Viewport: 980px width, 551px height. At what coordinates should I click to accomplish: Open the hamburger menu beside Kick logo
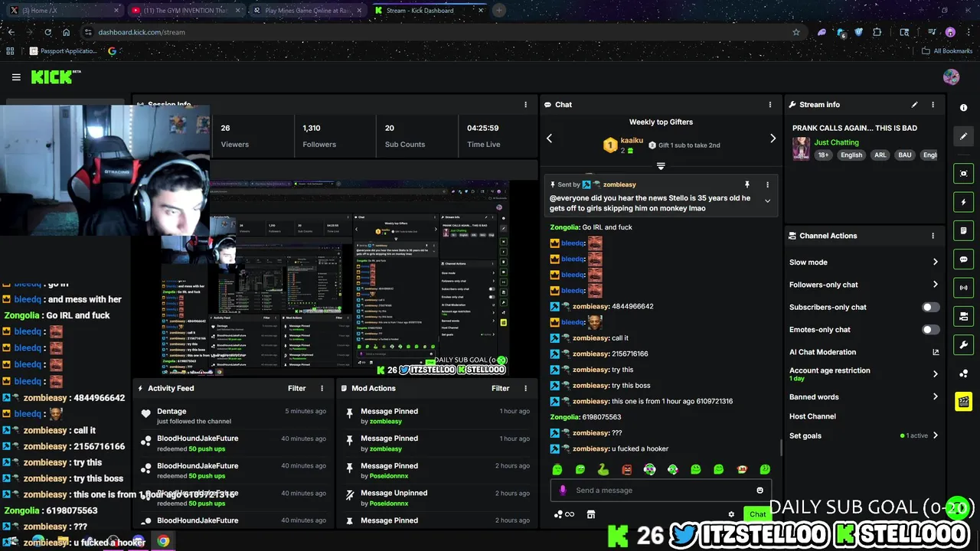coord(16,77)
